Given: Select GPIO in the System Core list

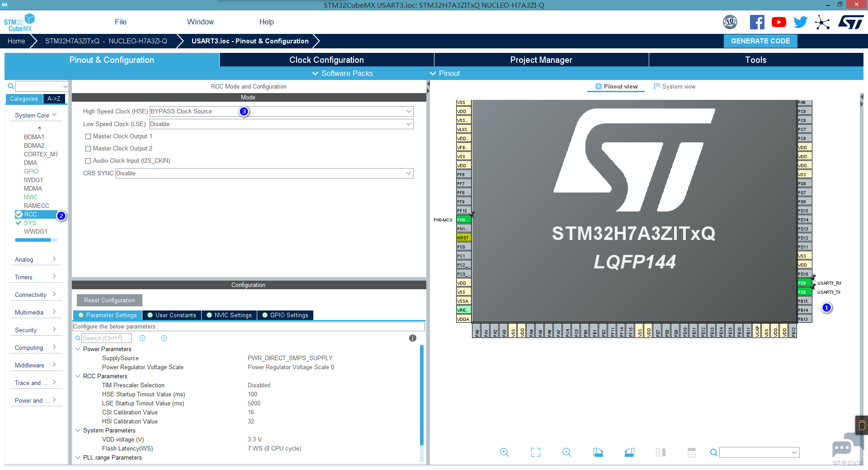Looking at the screenshot, I should coord(31,171).
